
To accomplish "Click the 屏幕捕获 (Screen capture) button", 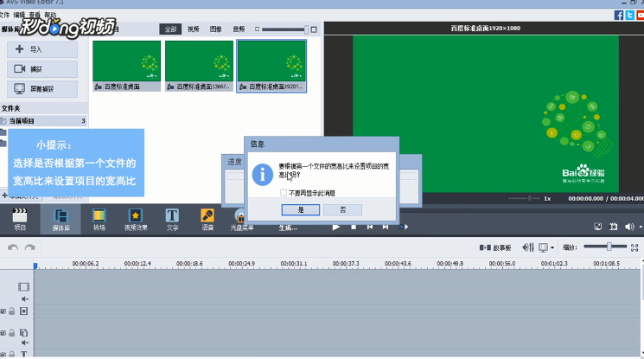I will 41,89.
